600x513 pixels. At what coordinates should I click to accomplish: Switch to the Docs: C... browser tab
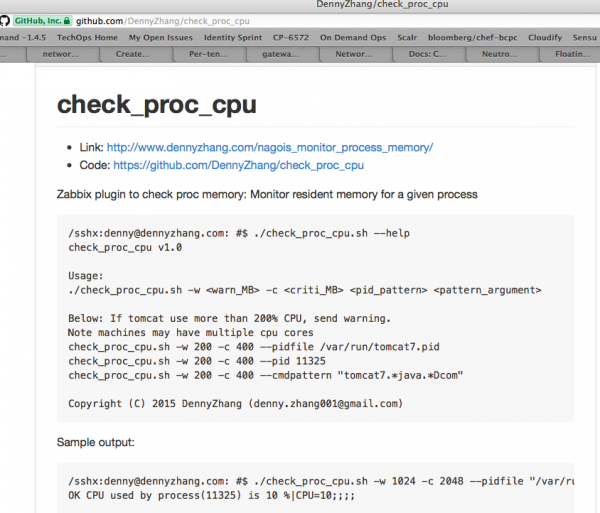coord(426,54)
